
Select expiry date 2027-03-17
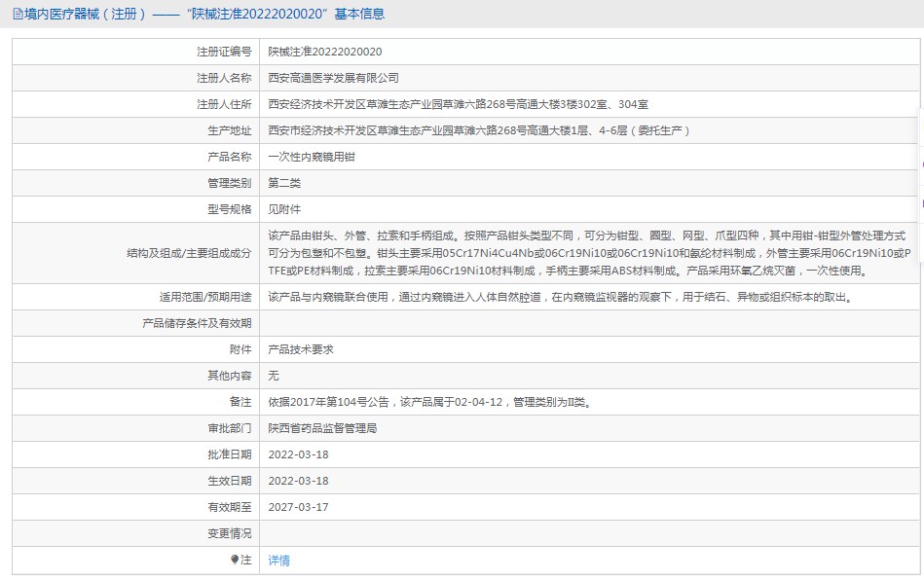coord(298,507)
